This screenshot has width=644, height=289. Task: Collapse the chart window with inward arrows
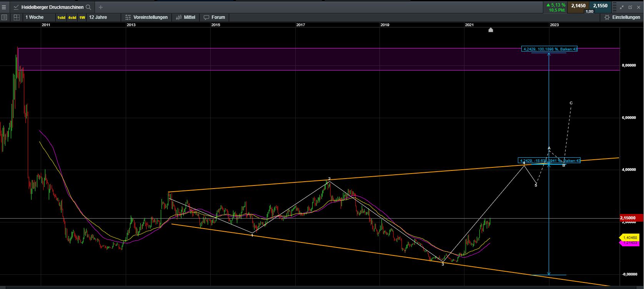tap(622, 7)
